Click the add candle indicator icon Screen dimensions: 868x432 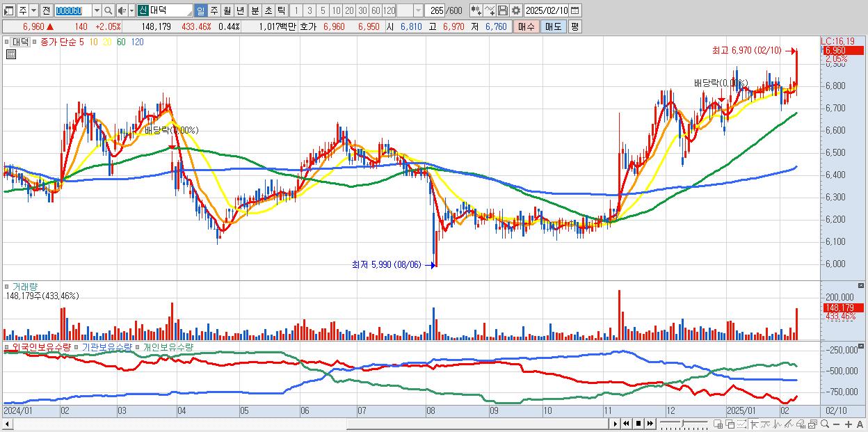click(x=476, y=10)
